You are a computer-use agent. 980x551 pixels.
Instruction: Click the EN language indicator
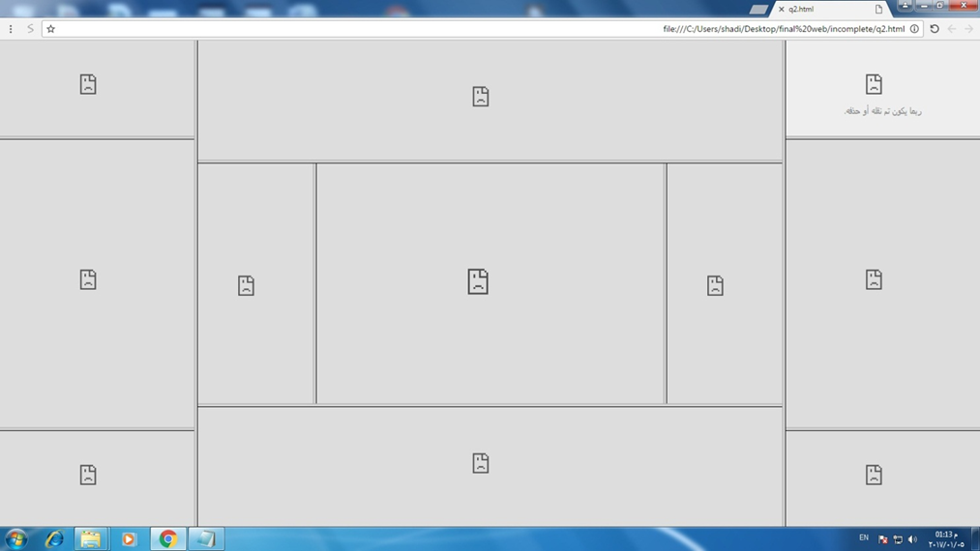864,537
